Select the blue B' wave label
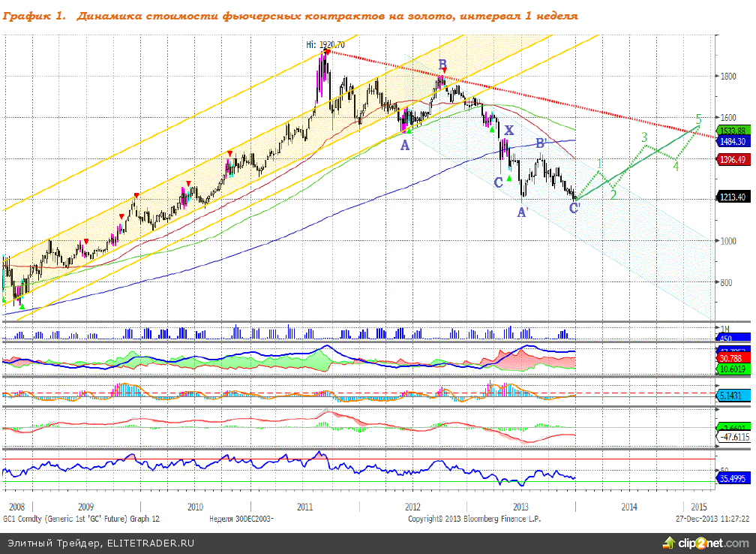The width and height of the screenshot is (756, 554). point(540,143)
